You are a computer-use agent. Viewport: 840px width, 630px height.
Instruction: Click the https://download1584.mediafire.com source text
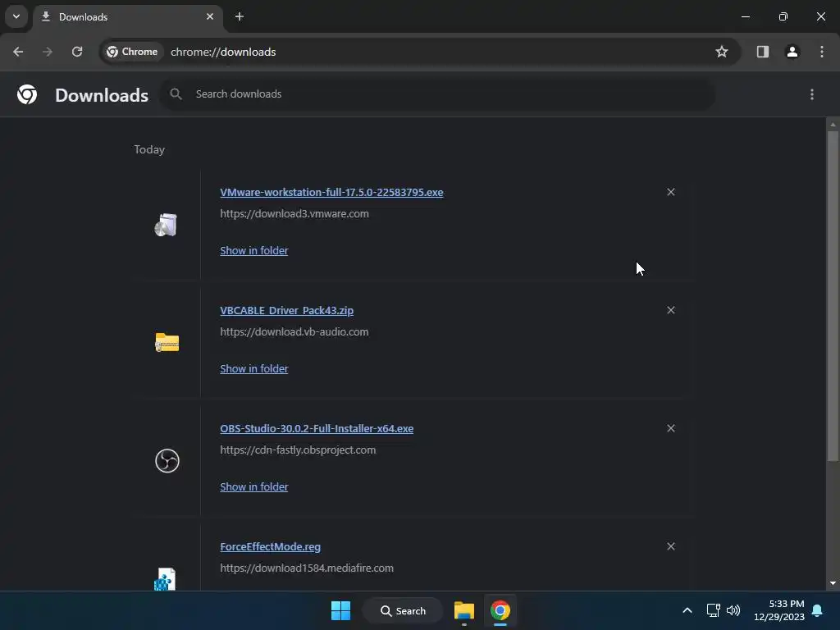[307, 568]
